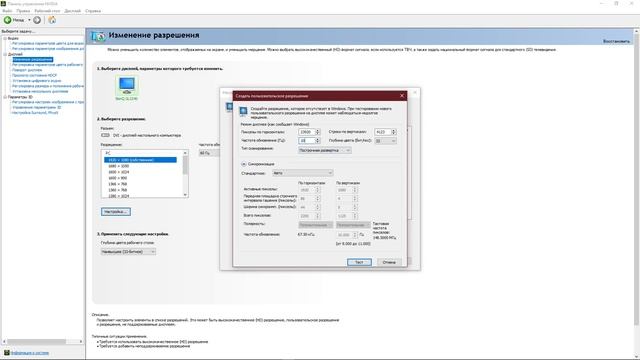Viewport: 640px width, 360px height.
Task: Select 1600 × 900 resolution
Action: coord(118,178)
